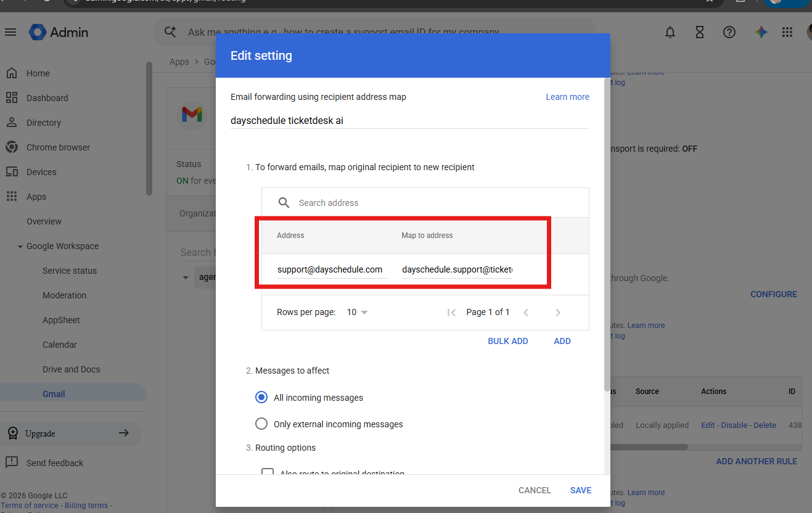Open the main hamburger menu
This screenshot has width=812, height=513.
click(x=10, y=32)
